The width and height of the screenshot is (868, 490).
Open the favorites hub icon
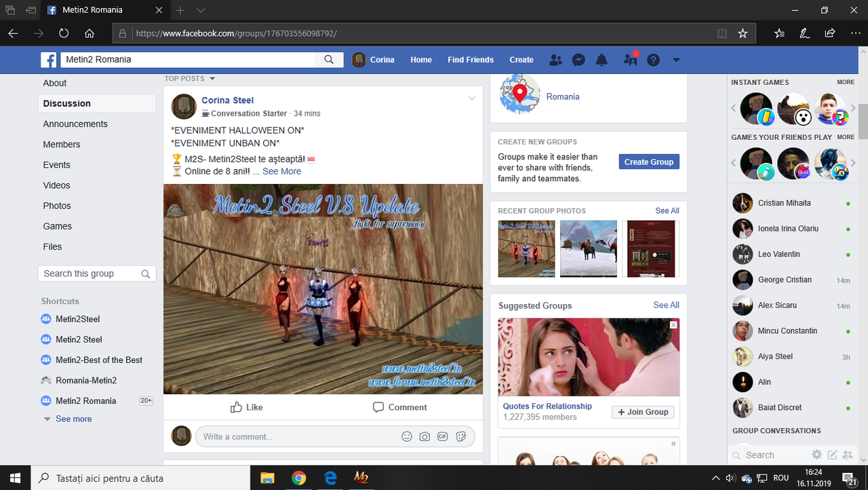(x=779, y=33)
